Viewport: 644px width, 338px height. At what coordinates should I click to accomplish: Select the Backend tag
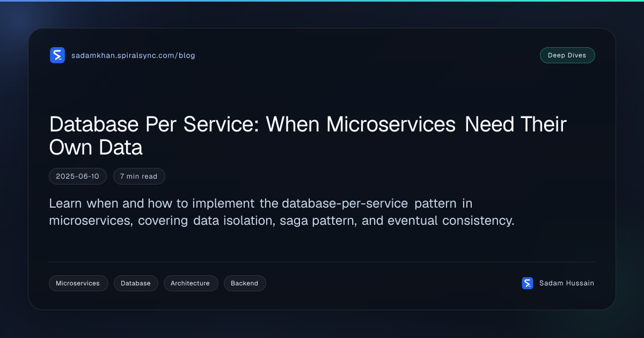point(245,283)
